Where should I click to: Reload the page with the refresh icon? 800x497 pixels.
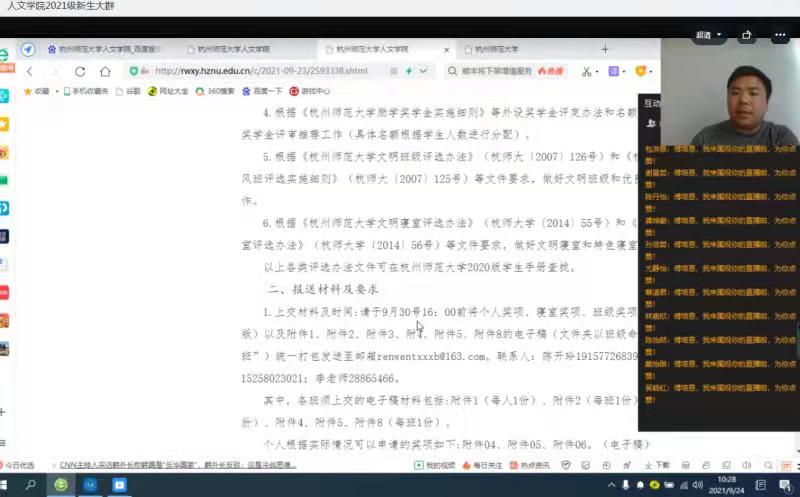pyautogui.click(x=80, y=71)
